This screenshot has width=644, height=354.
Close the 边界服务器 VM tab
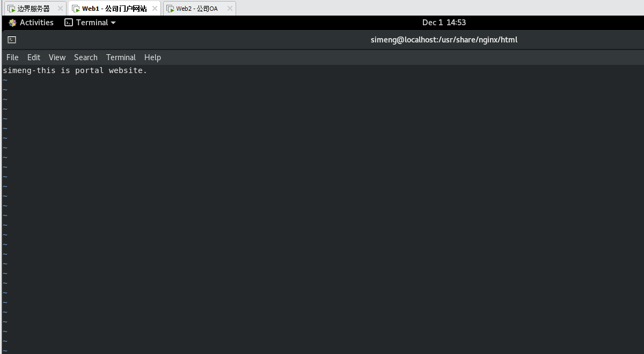pyautogui.click(x=60, y=9)
